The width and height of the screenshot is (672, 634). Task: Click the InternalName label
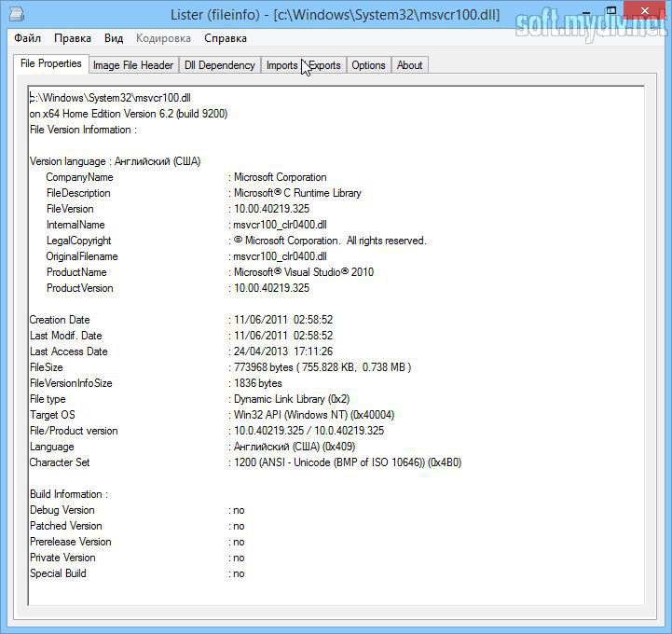[75, 225]
